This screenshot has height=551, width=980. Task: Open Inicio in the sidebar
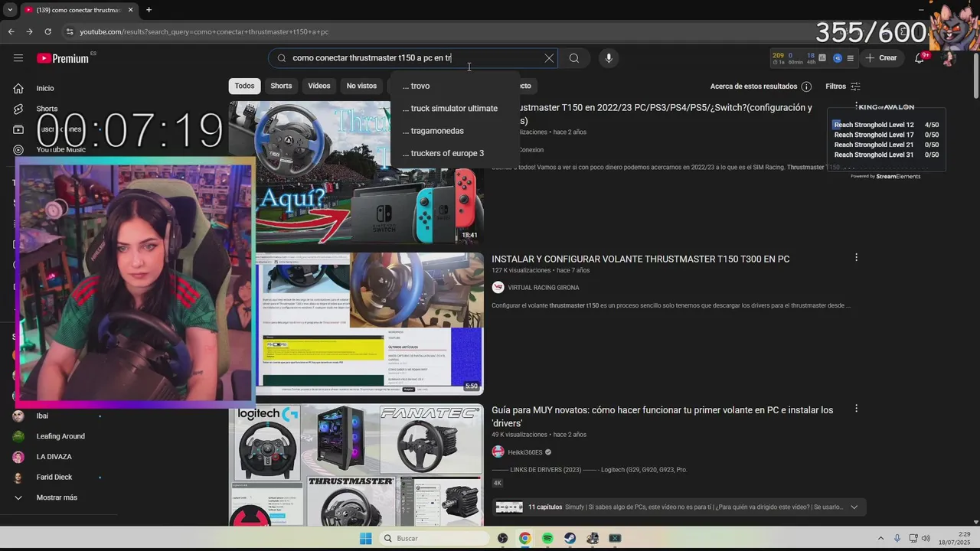[x=44, y=88]
